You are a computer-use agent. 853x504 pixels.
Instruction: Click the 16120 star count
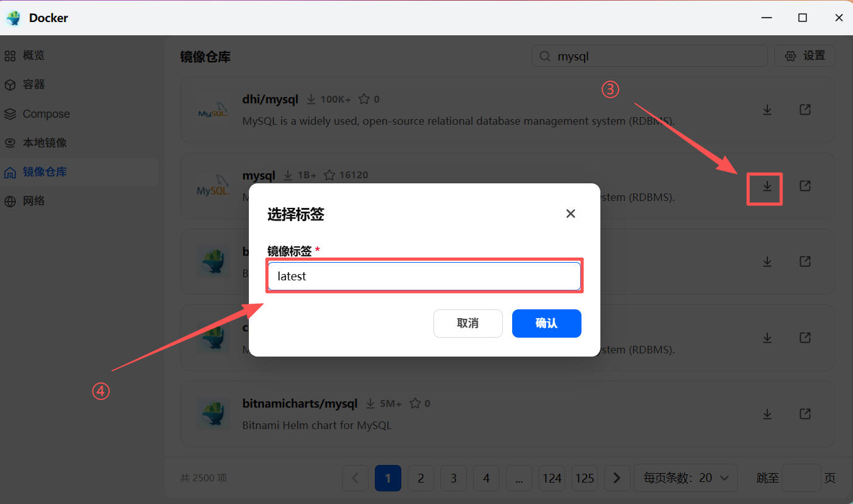click(x=353, y=175)
